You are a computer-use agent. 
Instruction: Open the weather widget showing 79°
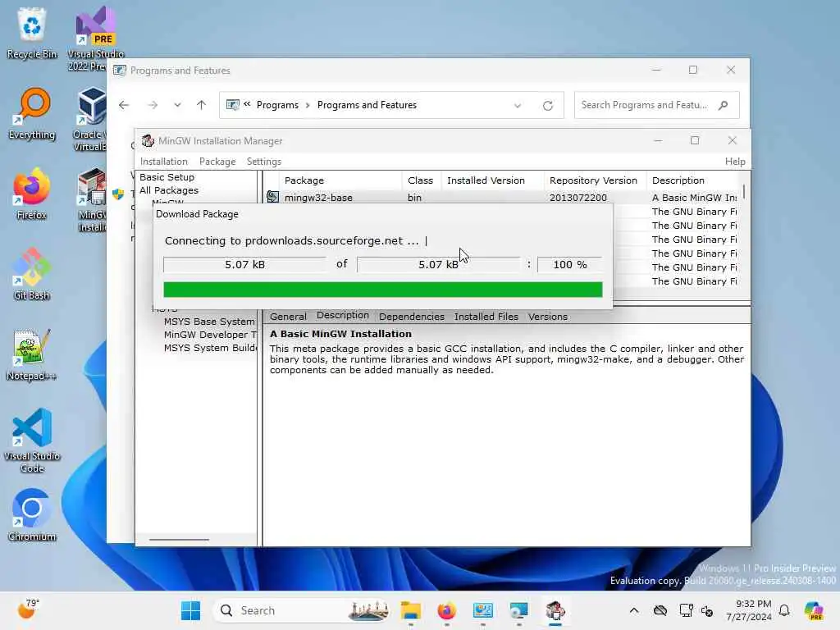(x=28, y=609)
